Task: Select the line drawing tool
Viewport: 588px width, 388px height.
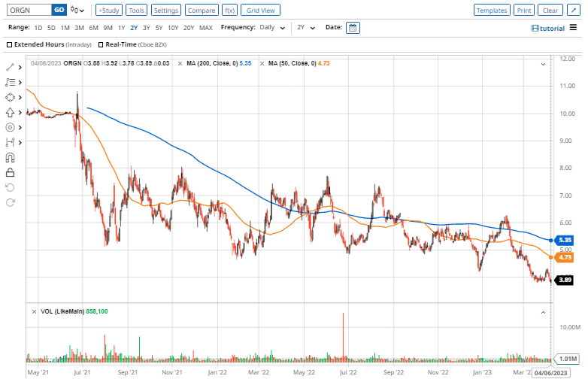Action: tap(10, 67)
